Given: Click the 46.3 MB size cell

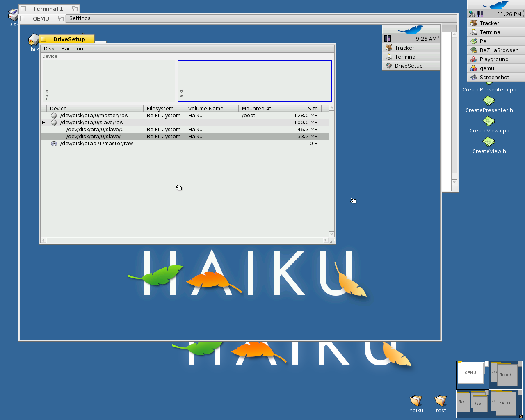Looking at the screenshot, I should pos(308,130).
